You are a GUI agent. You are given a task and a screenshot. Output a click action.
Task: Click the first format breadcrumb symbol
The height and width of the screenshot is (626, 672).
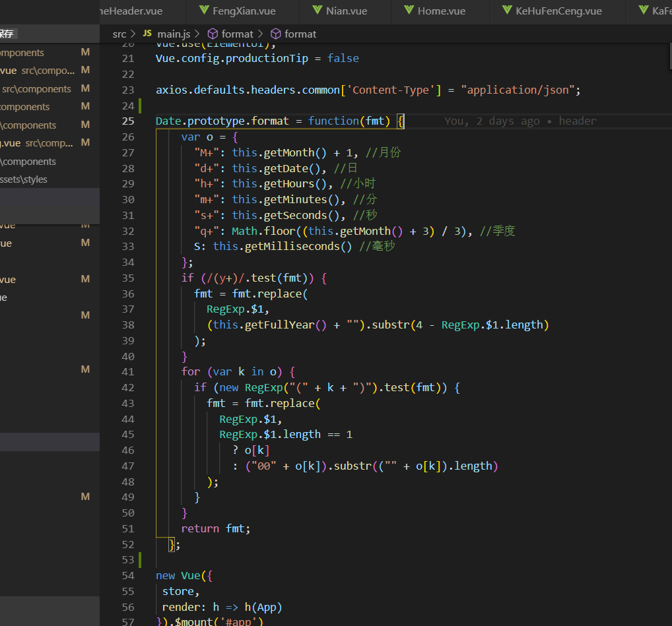237,34
